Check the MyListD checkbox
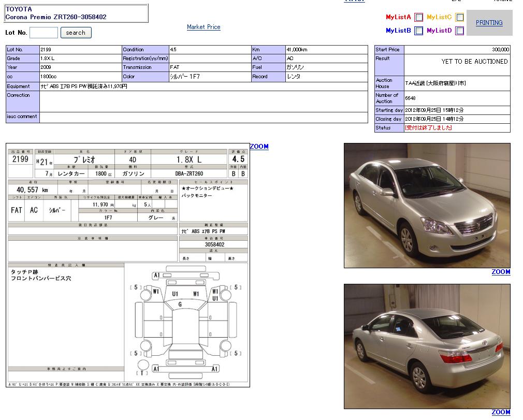Screen dimensions: 523x420 459,31
